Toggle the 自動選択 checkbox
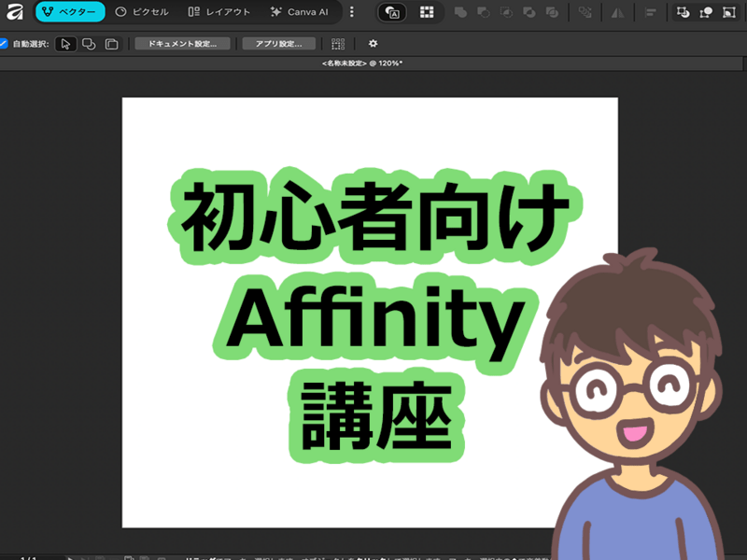The height and width of the screenshot is (560, 747). coord(4,43)
